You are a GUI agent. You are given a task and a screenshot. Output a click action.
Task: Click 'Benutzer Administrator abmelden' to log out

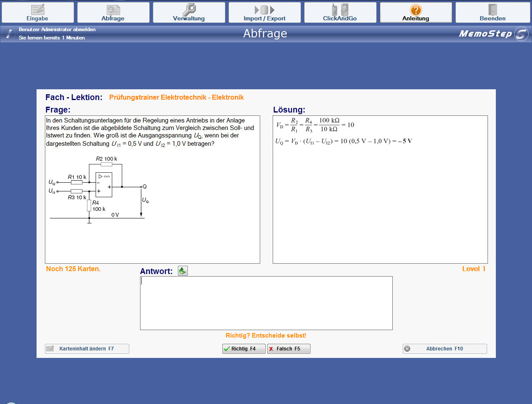point(57,29)
